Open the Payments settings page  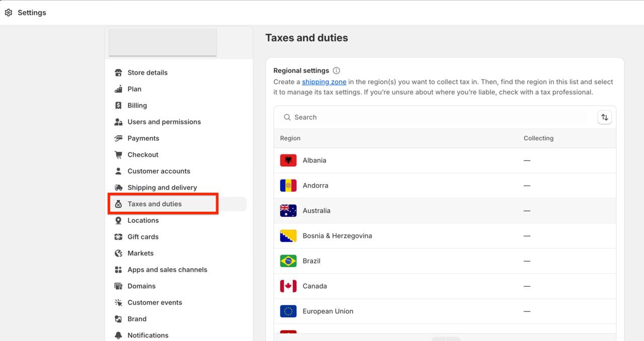pyautogui.click(x=143, y=138)
